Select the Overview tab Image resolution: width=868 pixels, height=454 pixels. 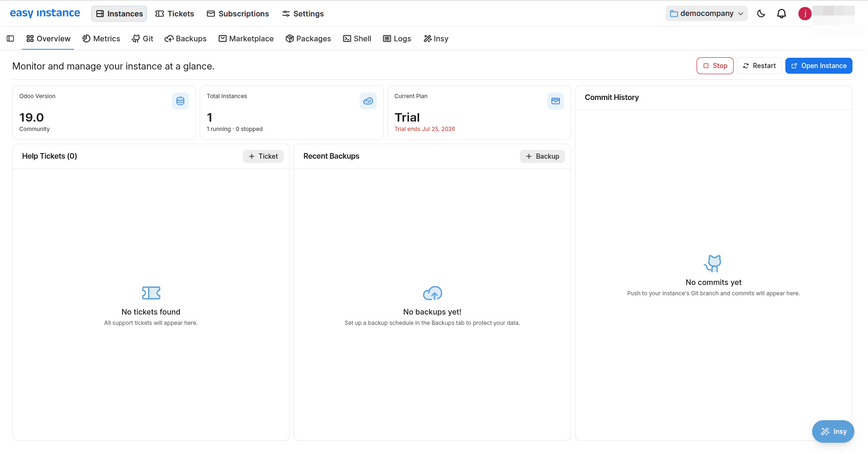tap(48, 38)
